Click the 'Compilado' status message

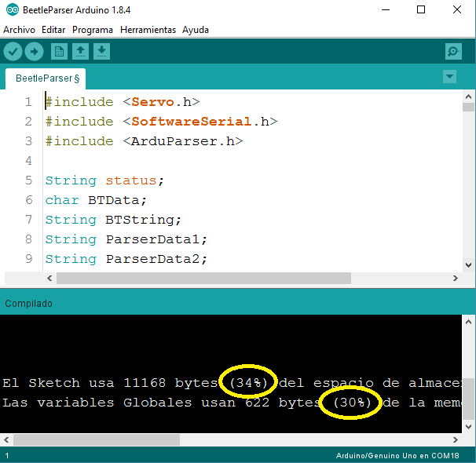pos(28,304)
